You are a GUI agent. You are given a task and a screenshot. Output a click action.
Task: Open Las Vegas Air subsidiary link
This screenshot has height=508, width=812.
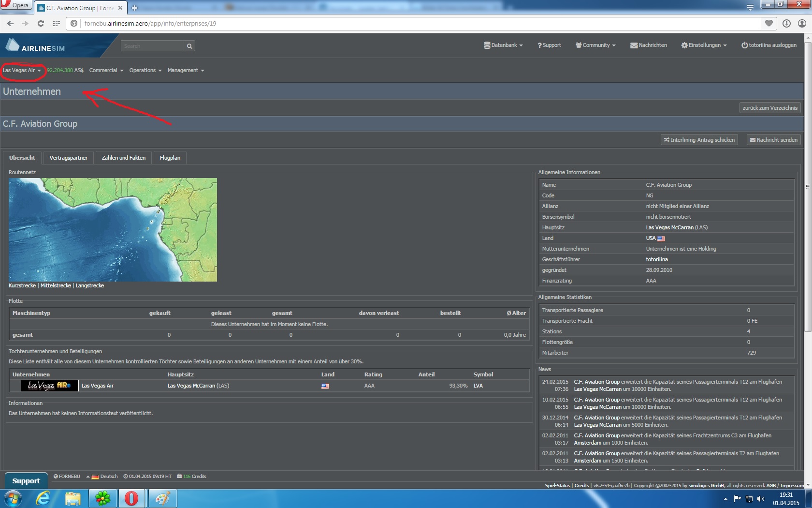[98, 386]
